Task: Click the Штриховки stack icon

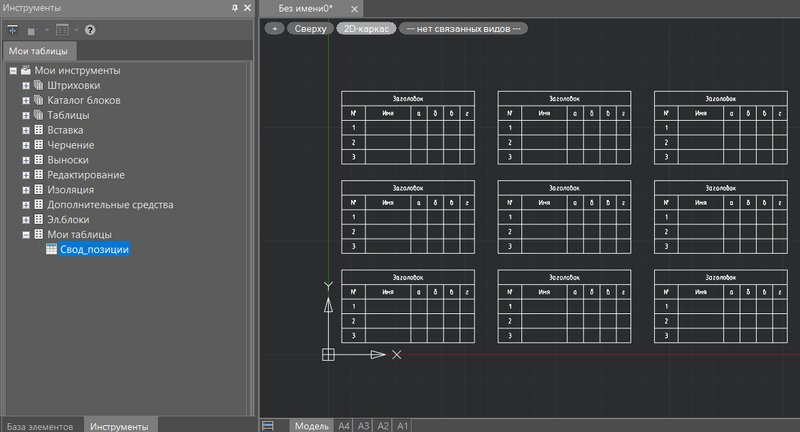Action: click(38, 85)
